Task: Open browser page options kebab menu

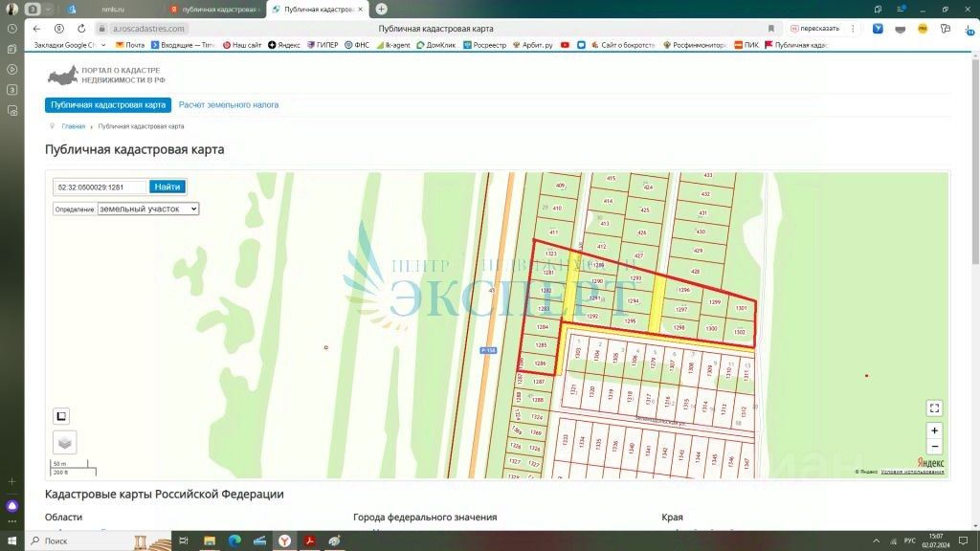Action: click(x=853, y=29)
